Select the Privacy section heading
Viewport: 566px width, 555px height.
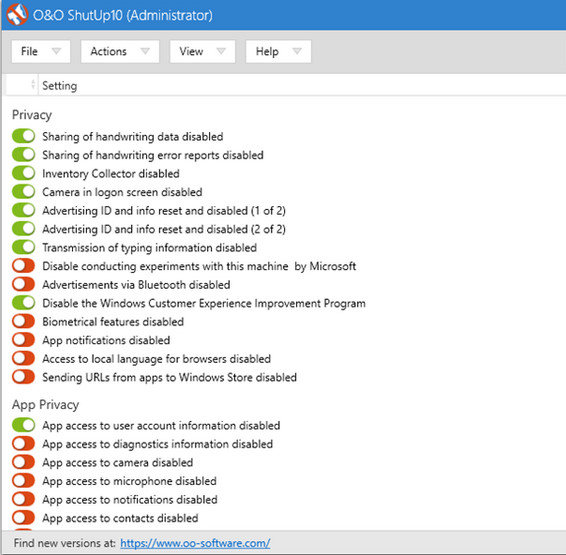(32, 115)
